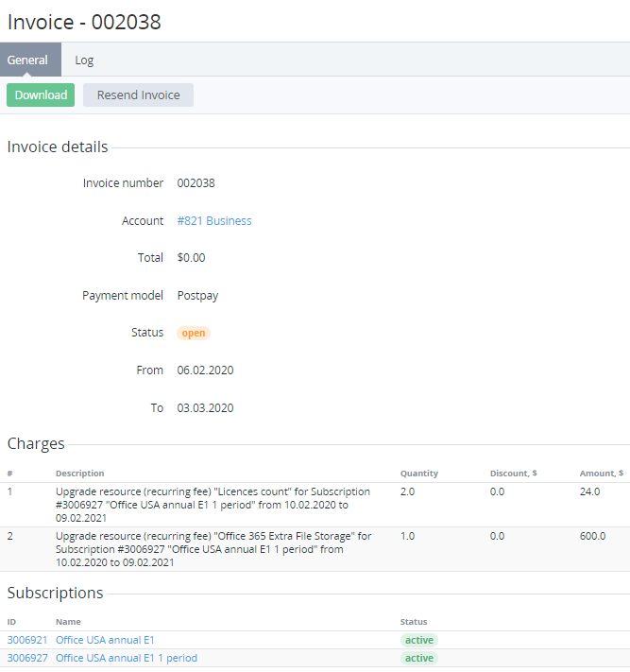This screenshot has height=672, width=630.
Task: Click active badge for subscription 3006921
Action: click(418, 640)
